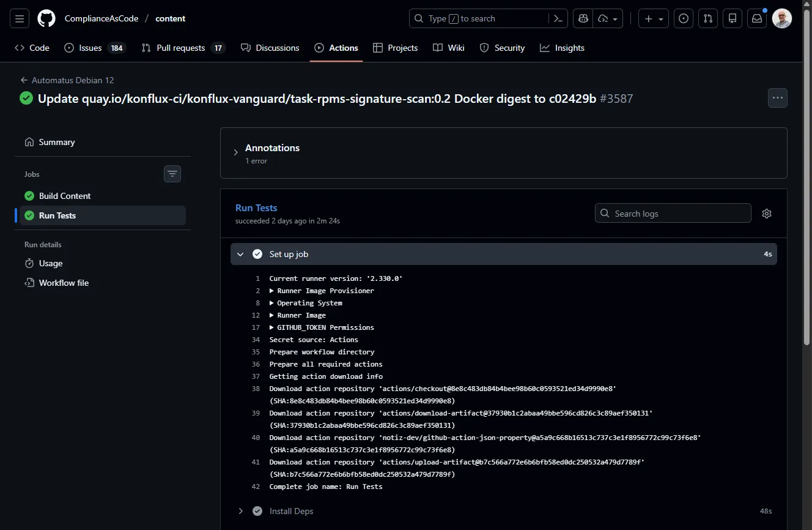The width and height of the screenshot is (812, 530).
Task: Expand the Annotations section
Action: (x=235, y=153)
